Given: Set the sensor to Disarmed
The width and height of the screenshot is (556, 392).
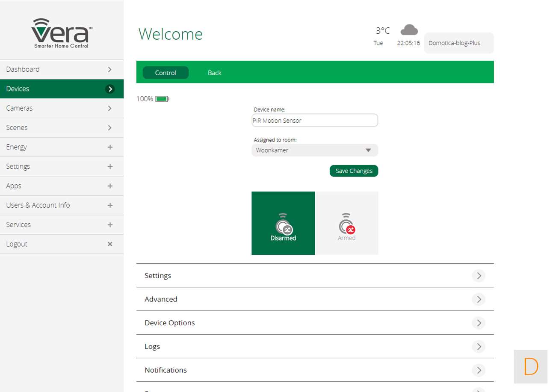Looking at the screenshot, I should tap(283, 223).
